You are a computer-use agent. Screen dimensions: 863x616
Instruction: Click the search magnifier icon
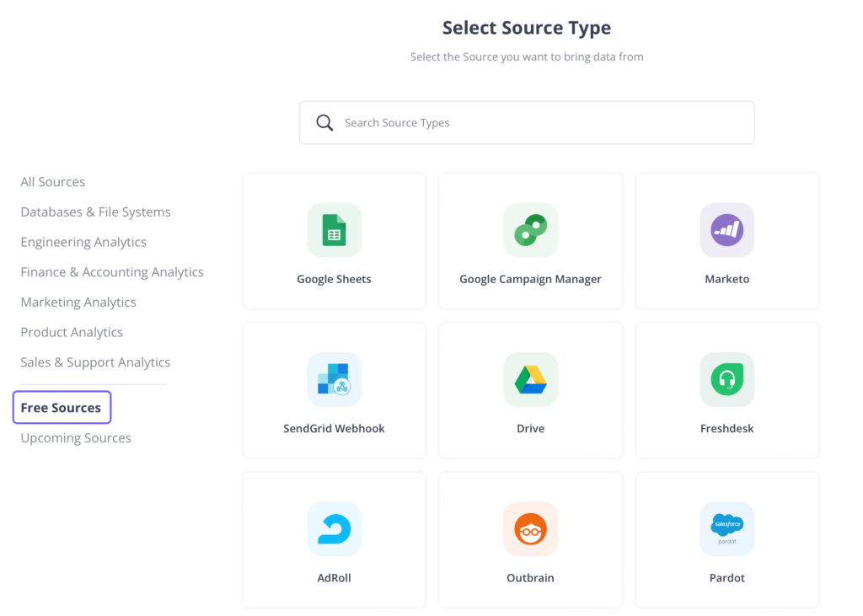click(x=324, y=123)
